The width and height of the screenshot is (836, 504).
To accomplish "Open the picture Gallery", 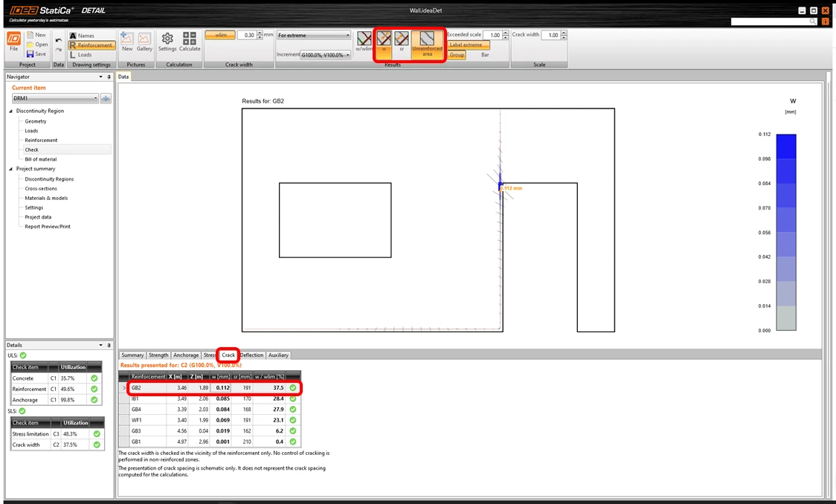I will click(x=144, y=42).
